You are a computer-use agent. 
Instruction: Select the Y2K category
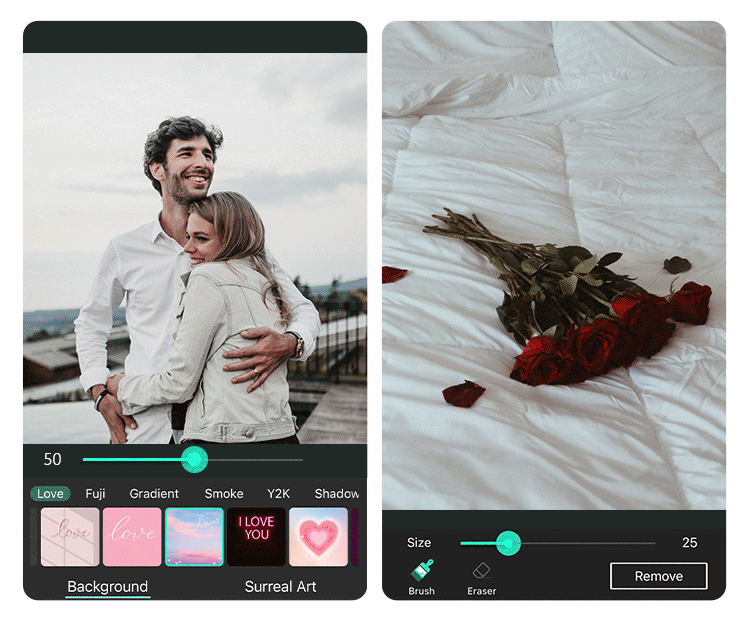(278, 493)
